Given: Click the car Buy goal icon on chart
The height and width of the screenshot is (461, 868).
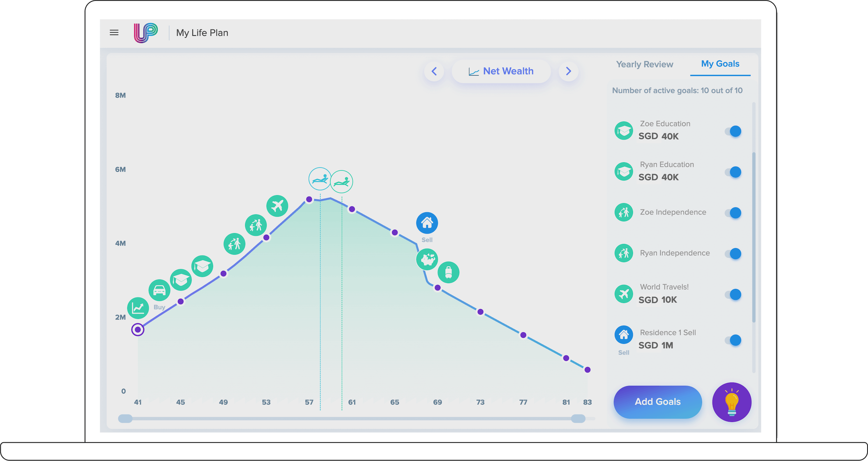Looking at the screenshot, I should click(x=159, y=290).
